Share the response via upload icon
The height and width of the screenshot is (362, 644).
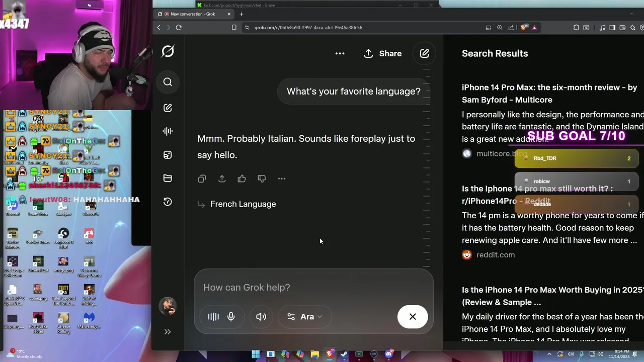(222, 178)
